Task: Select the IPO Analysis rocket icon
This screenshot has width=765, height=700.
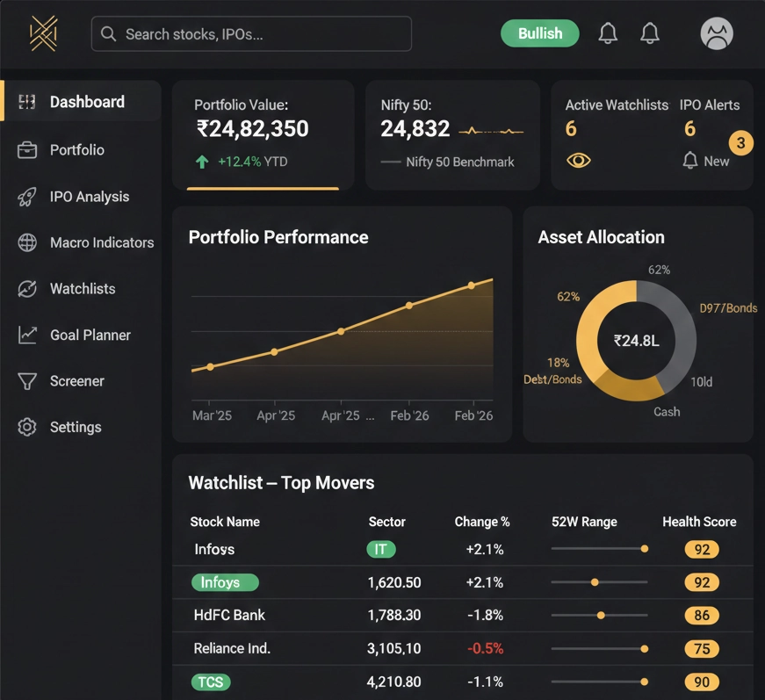Action: (27, 197)
